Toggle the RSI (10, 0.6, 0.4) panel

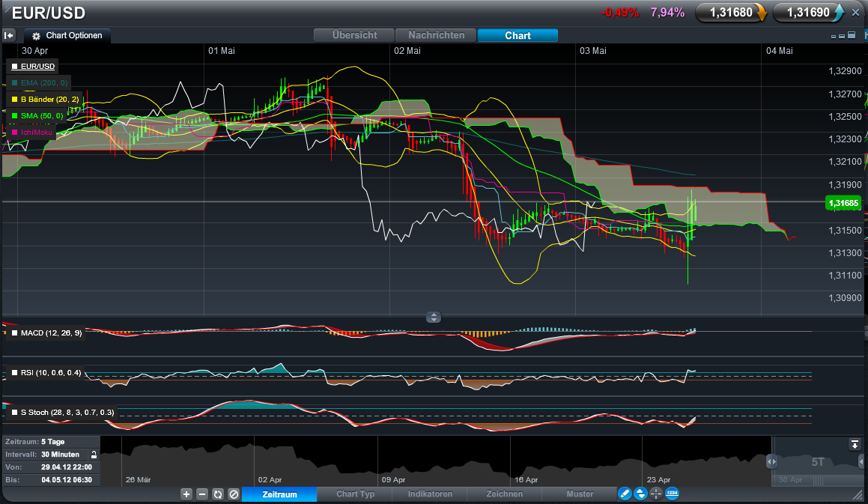point(46,373)
